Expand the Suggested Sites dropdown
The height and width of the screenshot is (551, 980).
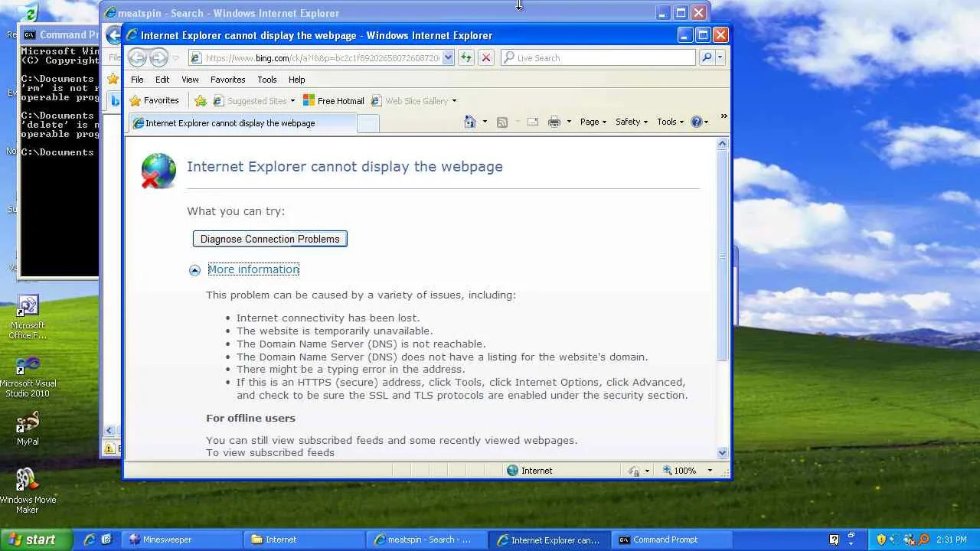[x=292, y=101]
